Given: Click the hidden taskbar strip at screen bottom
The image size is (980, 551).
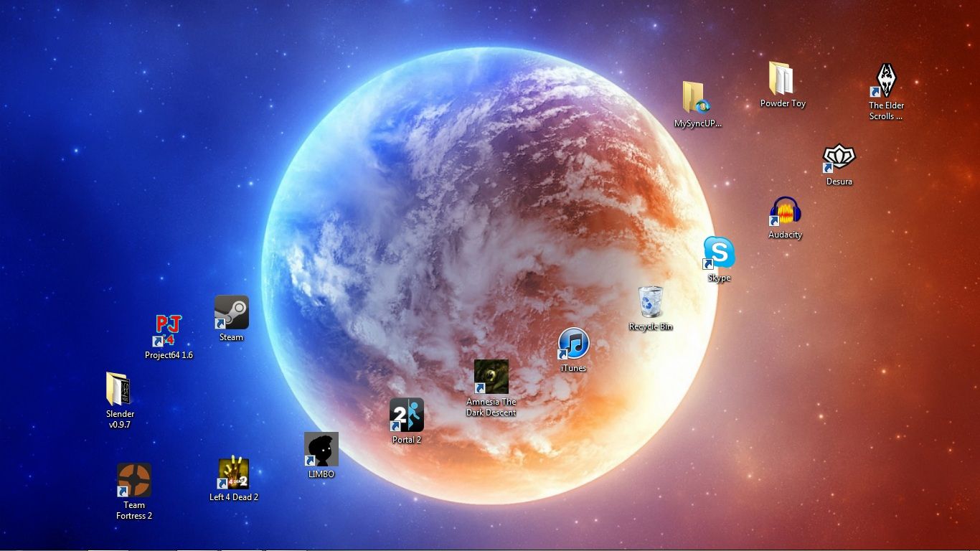Looking at the screenshot, I should click(x=490, y=549).
